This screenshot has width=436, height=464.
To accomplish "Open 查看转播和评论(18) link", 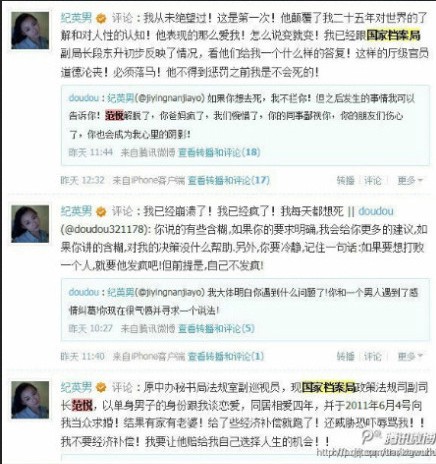I will click(x=219, y=153).
